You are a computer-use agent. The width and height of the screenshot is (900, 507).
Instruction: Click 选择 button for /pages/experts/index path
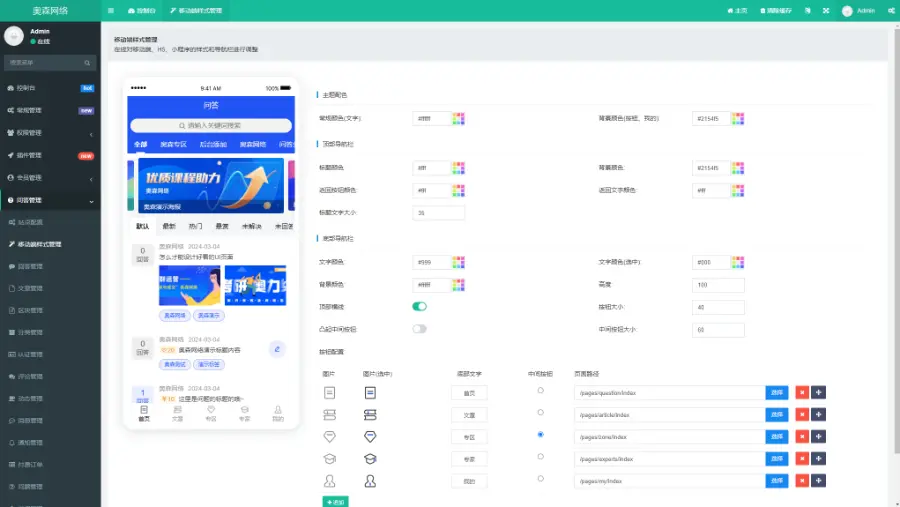point(777,459)
